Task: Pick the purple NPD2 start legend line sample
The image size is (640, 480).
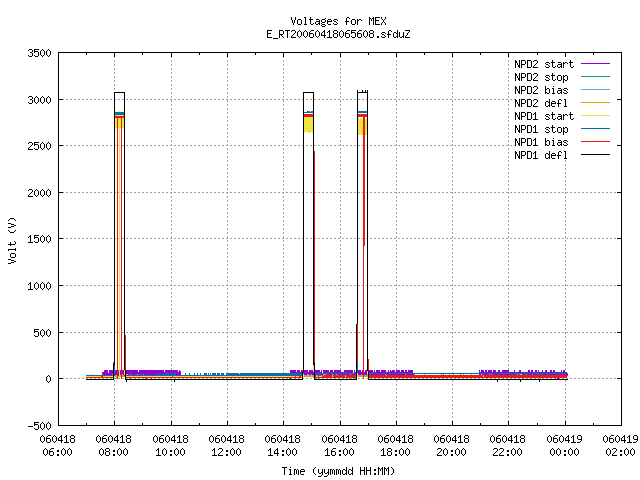Action: point(596,64)
